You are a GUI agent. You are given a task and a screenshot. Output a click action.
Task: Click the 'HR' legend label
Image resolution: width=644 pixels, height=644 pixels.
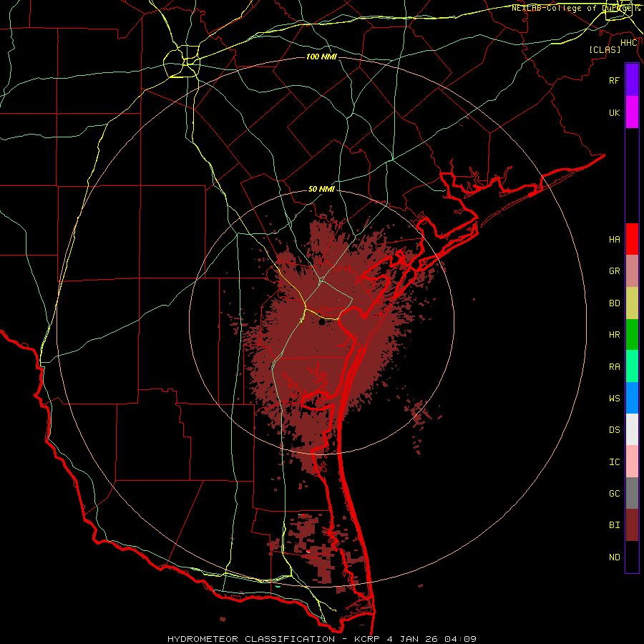614,335
